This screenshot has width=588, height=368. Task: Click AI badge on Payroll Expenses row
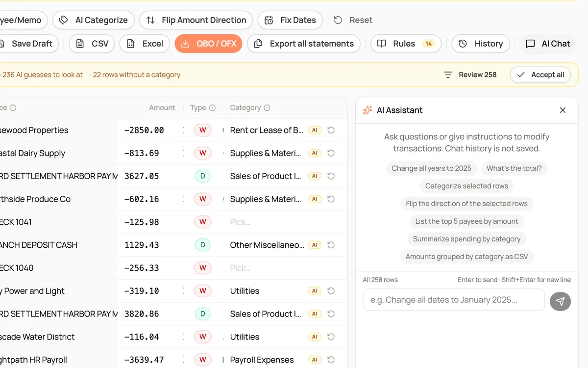click(x=315, y=360)
